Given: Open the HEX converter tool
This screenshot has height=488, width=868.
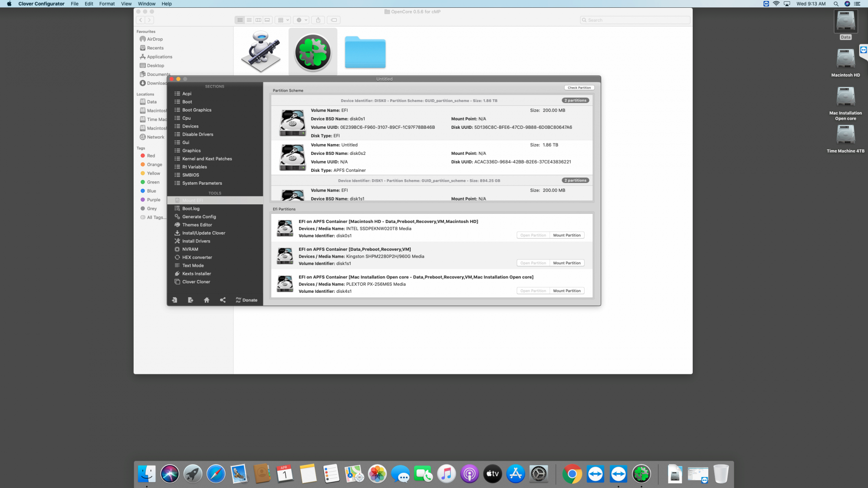Looking at the screenshot, I should coord(197,257).
